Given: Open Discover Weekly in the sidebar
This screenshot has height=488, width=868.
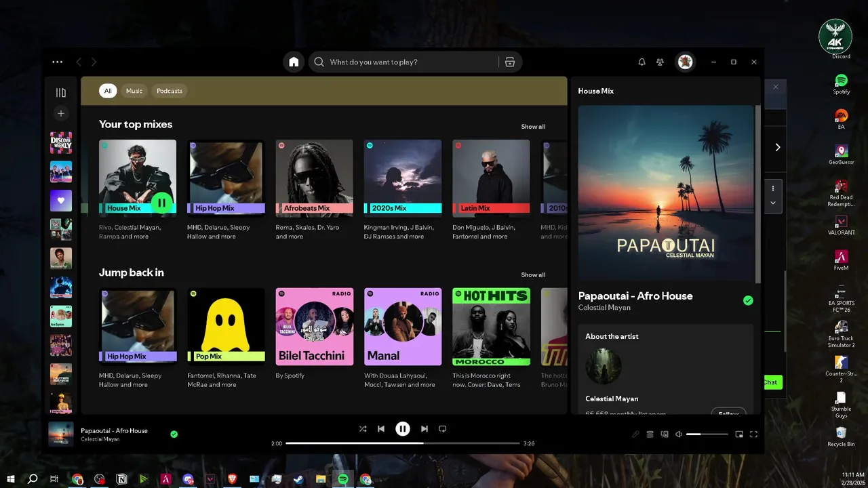Looking at the screenshot, I should tap(61, 143).
